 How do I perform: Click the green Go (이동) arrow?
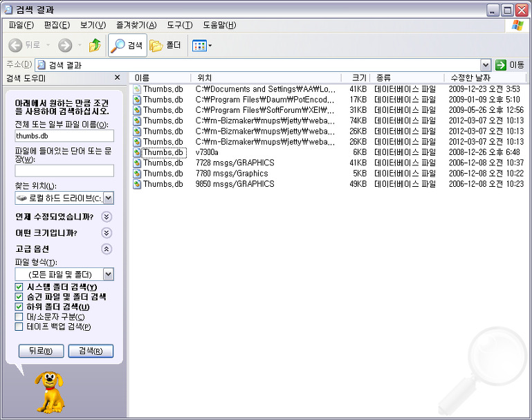(x=500, y=65)
